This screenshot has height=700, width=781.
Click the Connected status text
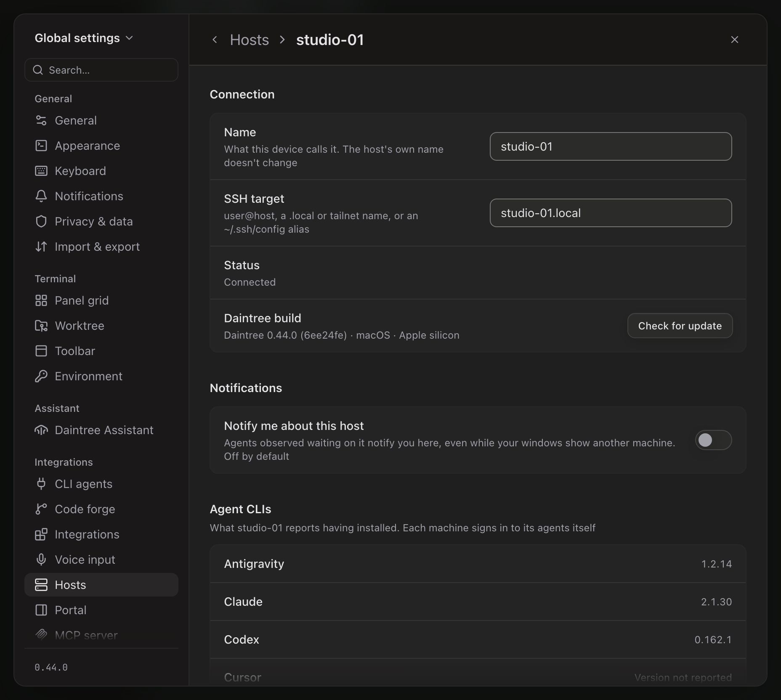[250, 282]
